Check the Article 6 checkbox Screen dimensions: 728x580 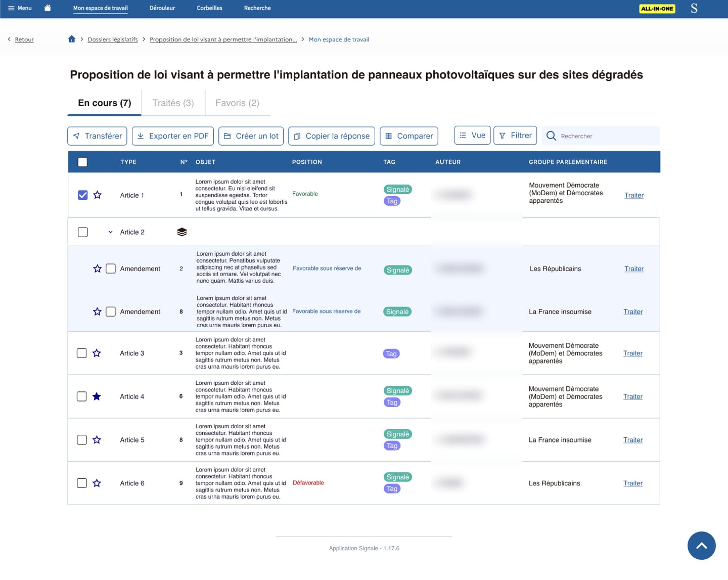[82, 483]
